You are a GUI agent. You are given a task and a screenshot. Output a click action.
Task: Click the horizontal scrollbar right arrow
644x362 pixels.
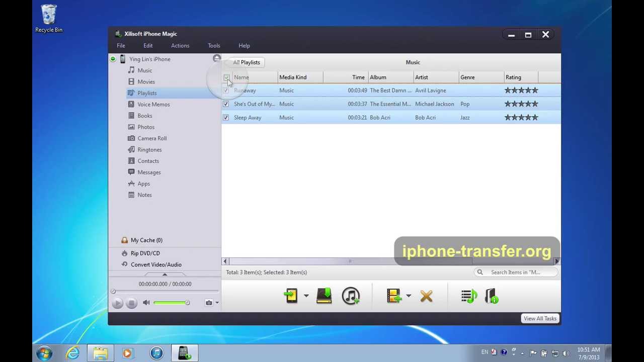(556, 261)
